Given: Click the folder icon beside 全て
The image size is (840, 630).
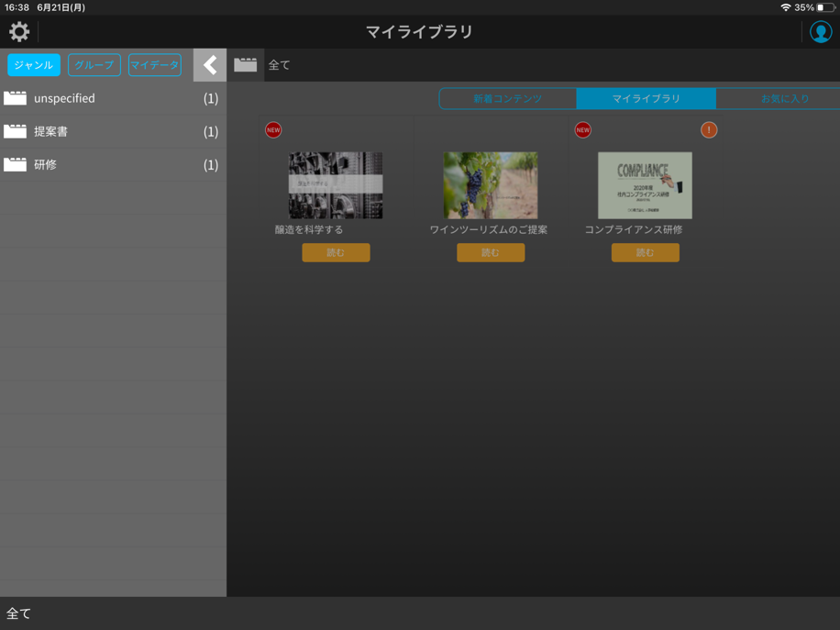Looking at the screenshot, I should pyautogui.click(x=246, y=65).
